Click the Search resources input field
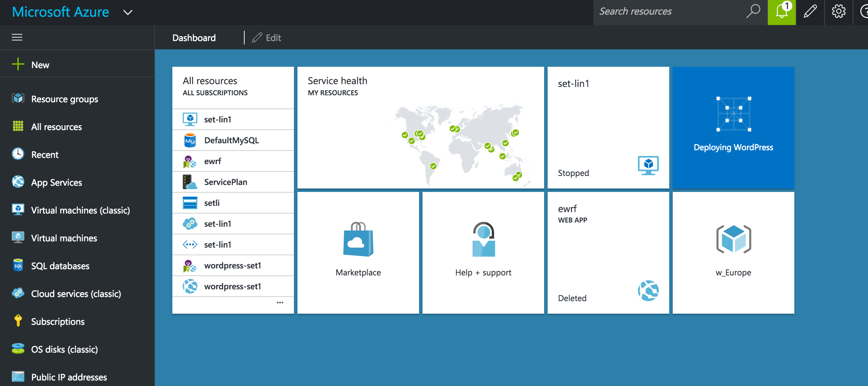 click(667, 11)
